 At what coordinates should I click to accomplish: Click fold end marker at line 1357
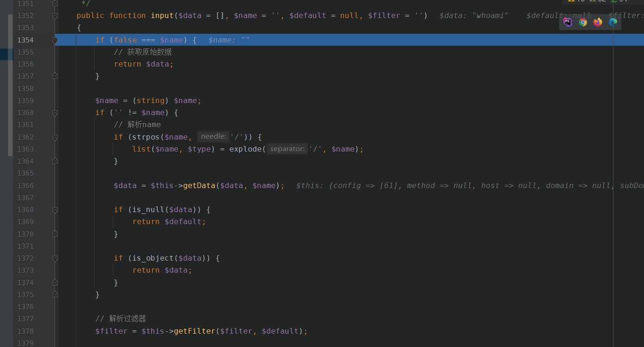(55, 76)
